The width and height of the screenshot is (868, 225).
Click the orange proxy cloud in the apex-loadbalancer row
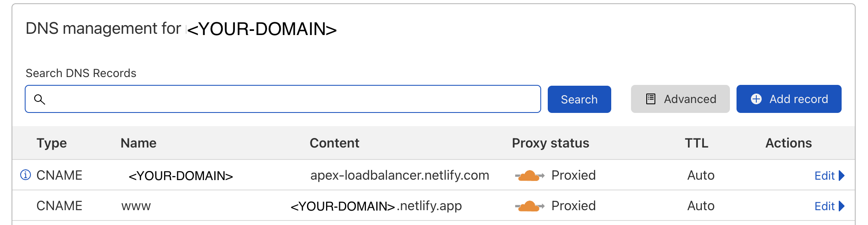pos(529,176)
